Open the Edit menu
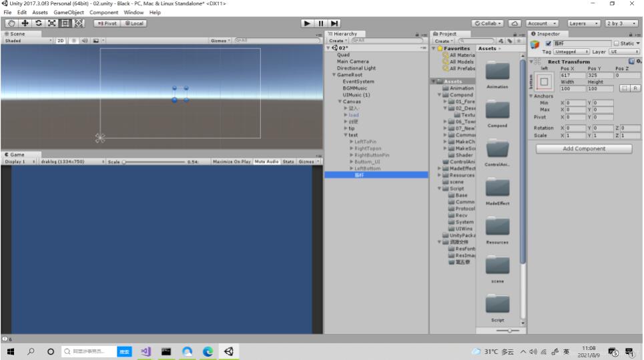The image size is (644, 360). point(22,12)
